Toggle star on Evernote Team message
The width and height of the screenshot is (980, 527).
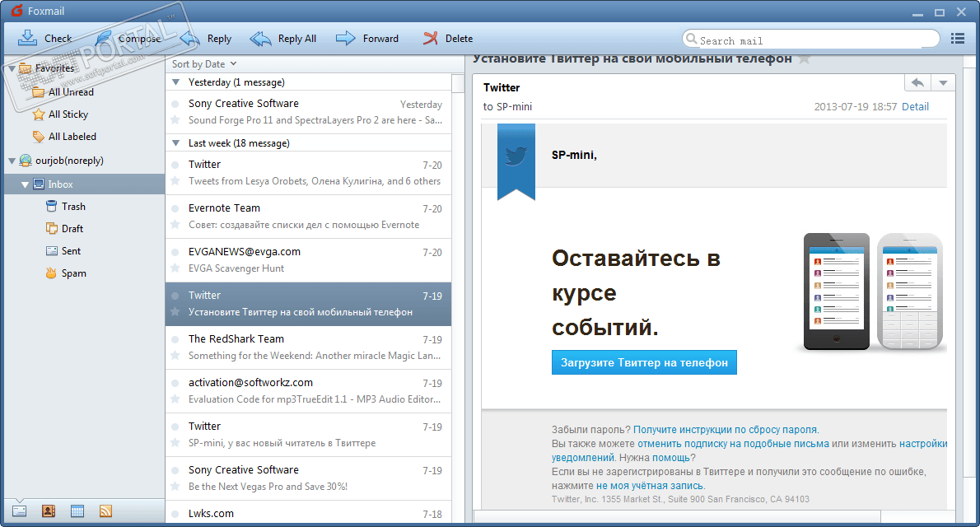click(175, 225)
